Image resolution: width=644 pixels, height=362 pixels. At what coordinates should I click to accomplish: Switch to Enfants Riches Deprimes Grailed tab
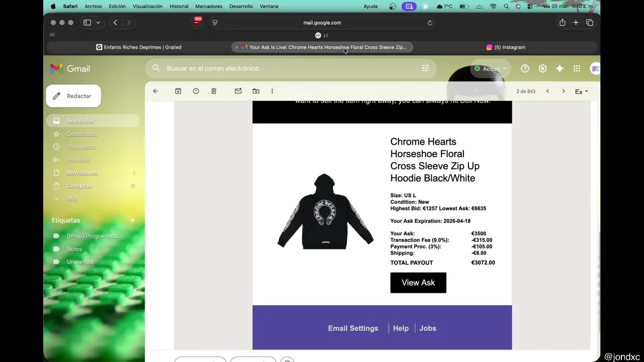(x=139, y=47)
